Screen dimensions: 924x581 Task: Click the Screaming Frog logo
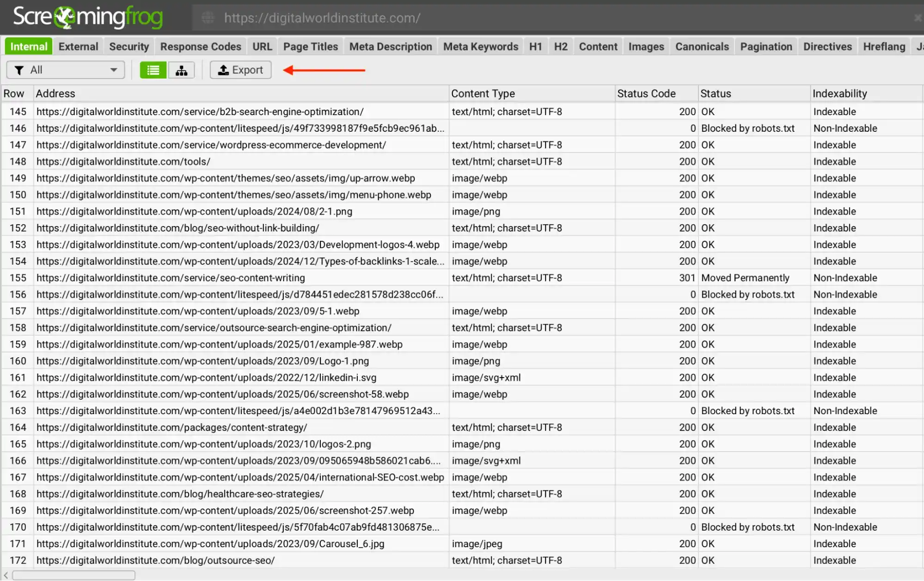[x=88, y=17]
